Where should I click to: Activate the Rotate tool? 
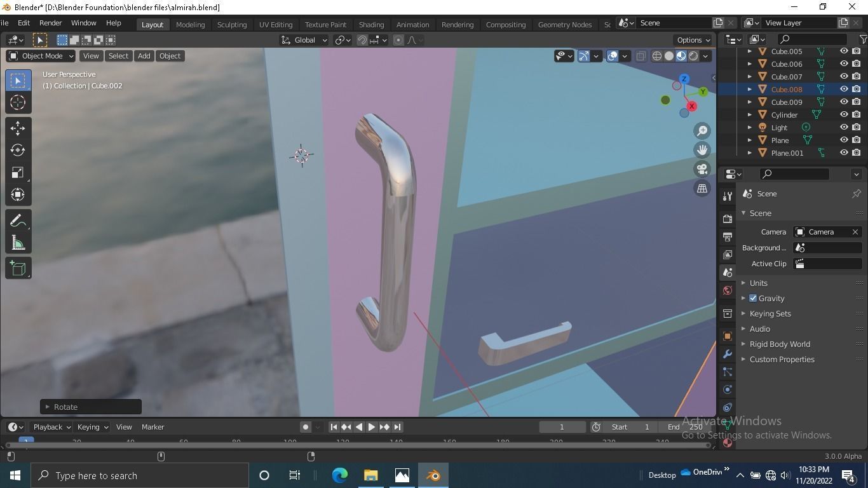point(18,151)
